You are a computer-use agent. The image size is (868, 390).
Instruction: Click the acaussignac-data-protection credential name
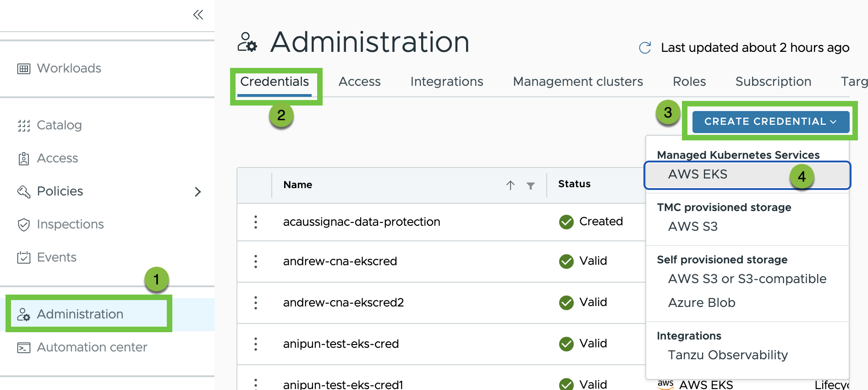point(362,222)
